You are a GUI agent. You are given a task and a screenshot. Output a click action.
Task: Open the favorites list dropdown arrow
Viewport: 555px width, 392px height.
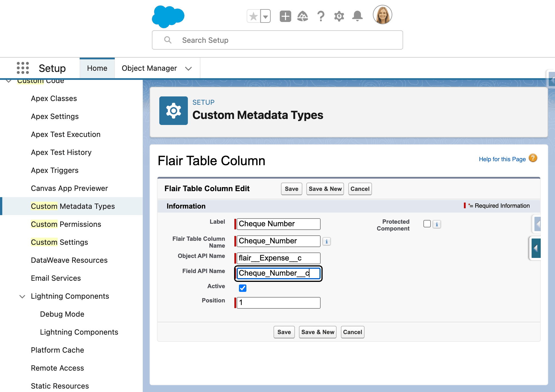coord(266,16)
